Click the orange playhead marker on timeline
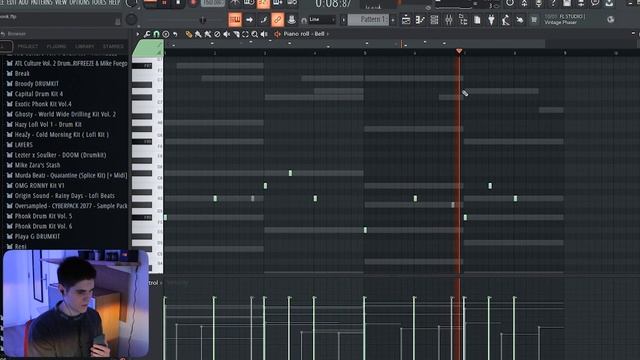Image resolution: width=640 pixels, height=360 pixels. (459, 51)
